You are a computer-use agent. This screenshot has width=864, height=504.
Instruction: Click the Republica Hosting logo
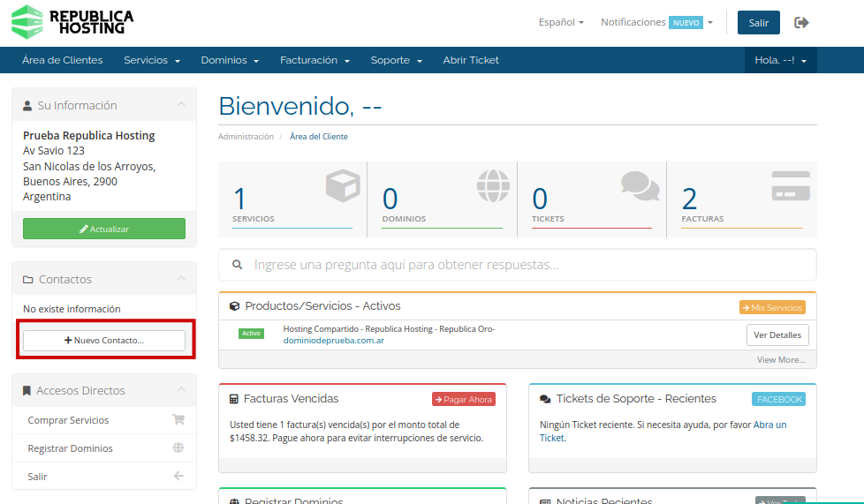tap(72, 22)
